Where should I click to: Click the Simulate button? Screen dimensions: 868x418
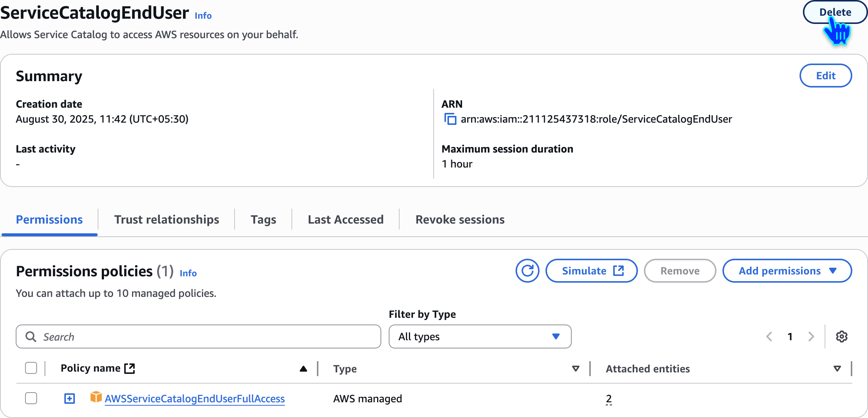click(592, 271)
